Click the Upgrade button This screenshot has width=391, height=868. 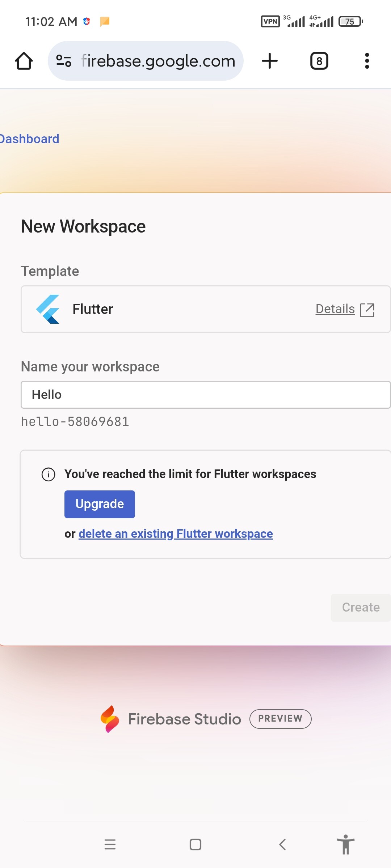coord(100,504)
